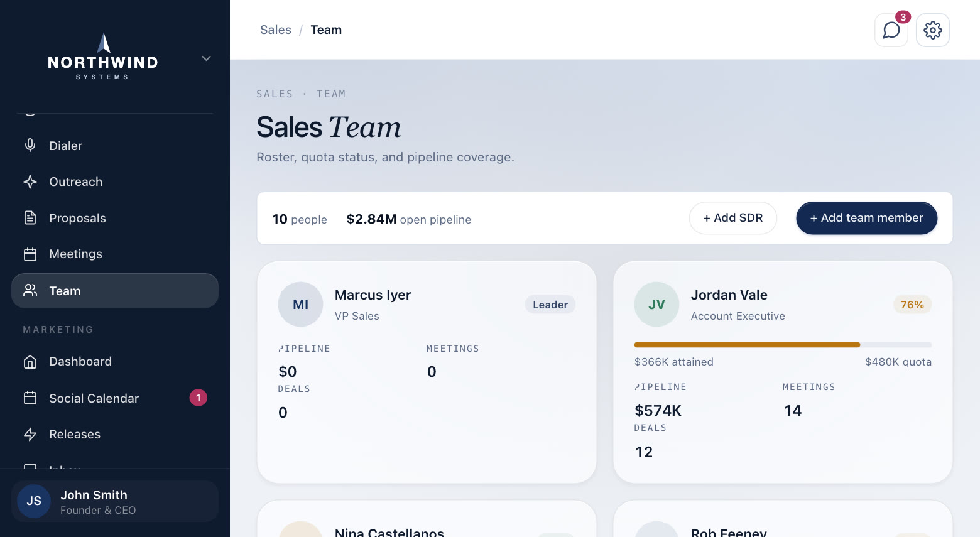Screen dimensions: 980x537
Task: Open John Smith profile menu
Action: point(115,501)
